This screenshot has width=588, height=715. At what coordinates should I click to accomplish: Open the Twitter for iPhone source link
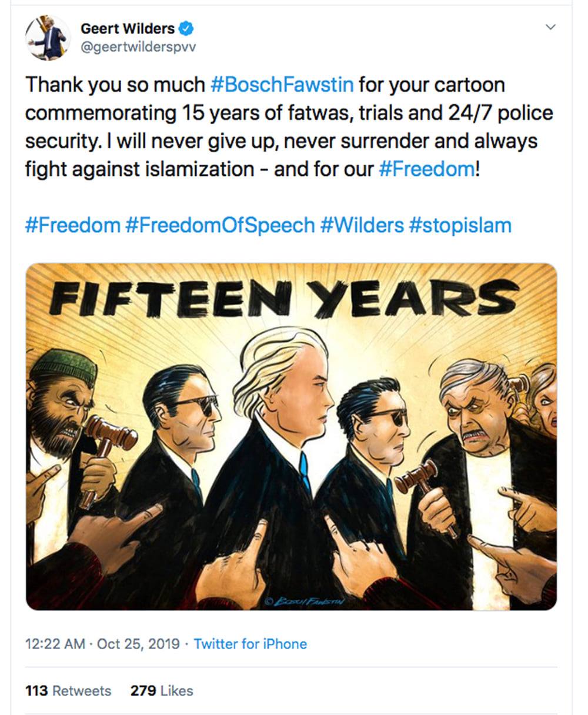250,644
